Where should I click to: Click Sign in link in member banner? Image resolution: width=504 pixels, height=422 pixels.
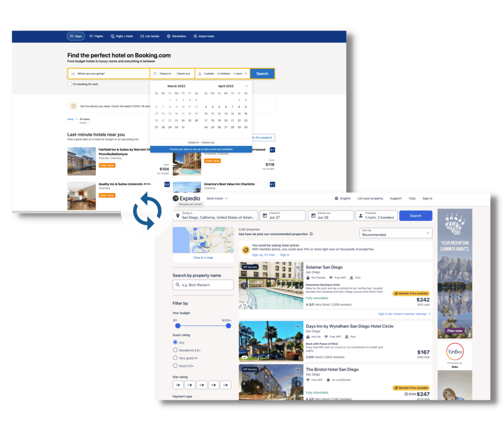pos(284,255)
